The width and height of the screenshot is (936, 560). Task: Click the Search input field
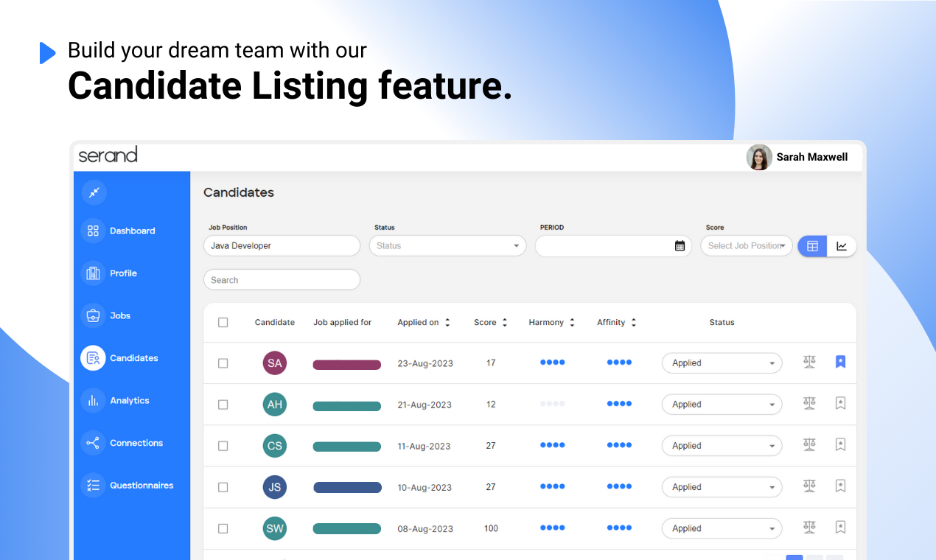282,280
